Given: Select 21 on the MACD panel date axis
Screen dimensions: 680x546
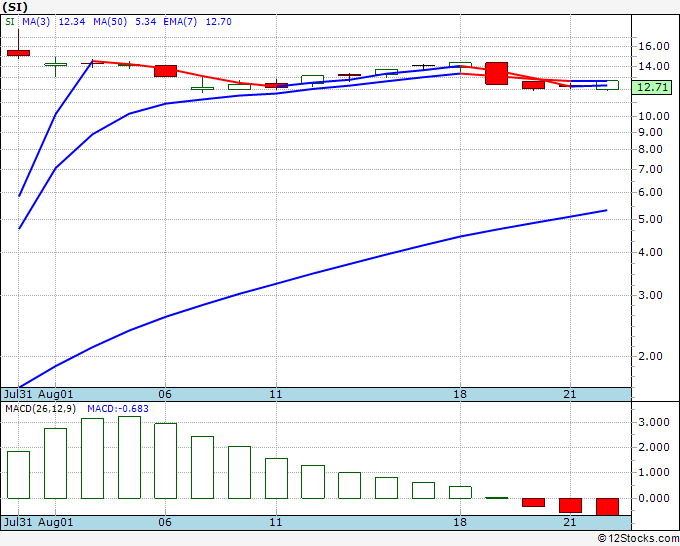Looking at the screenshot, I should coord(570,522).
